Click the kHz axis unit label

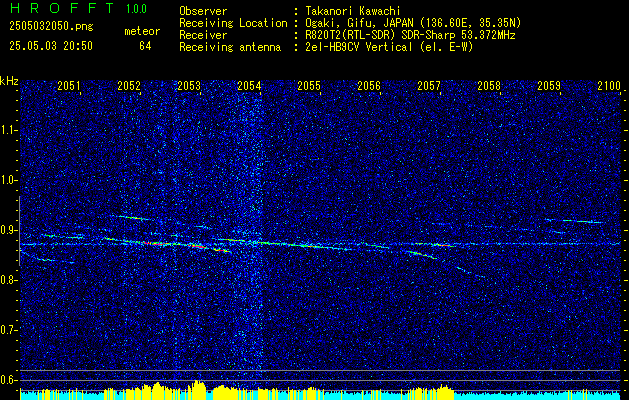tap(9, 81)
